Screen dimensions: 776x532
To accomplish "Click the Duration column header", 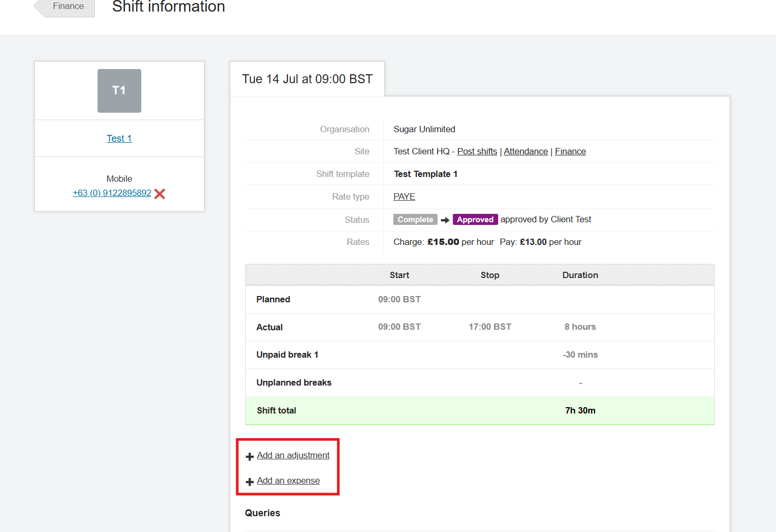I will (x=580, y=275).
